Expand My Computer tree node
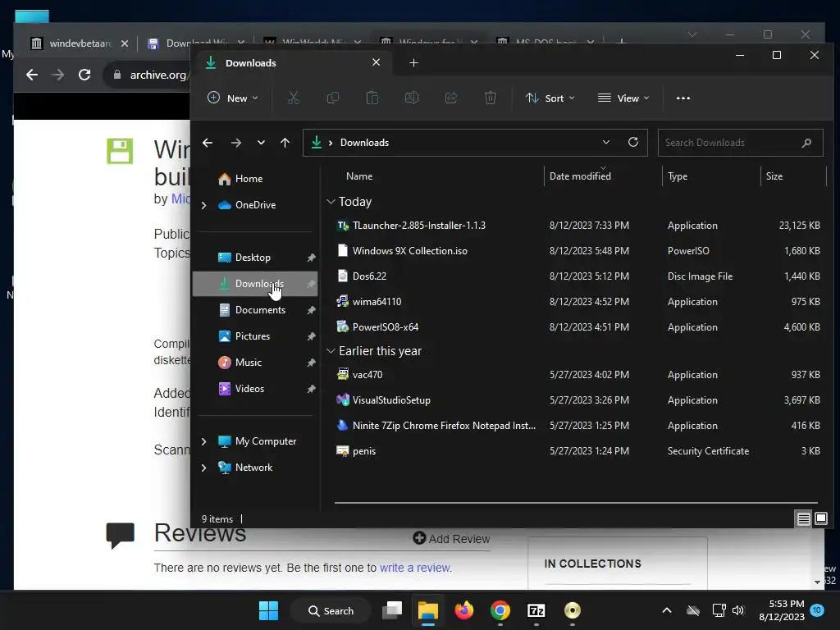Image resolution: width=840 pixels, height=630 pixels. pos(203,441)
